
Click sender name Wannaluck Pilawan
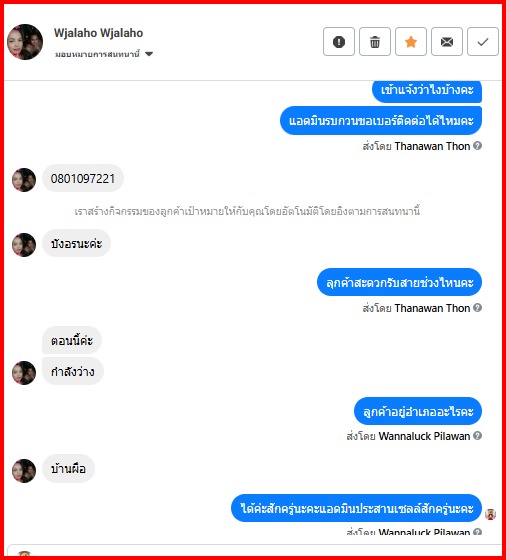coord(424,436)
